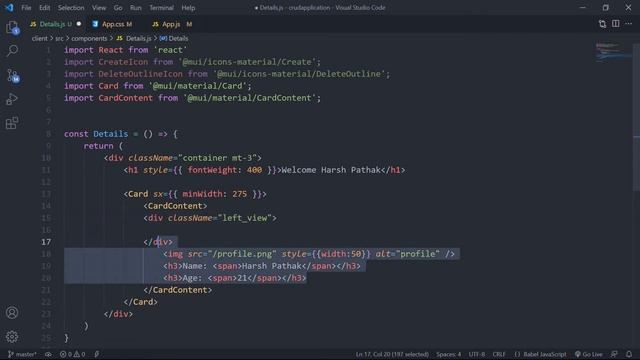640x360 pixels.
Task: Change line endings via CRLF
Action: [x=499, y=354]
